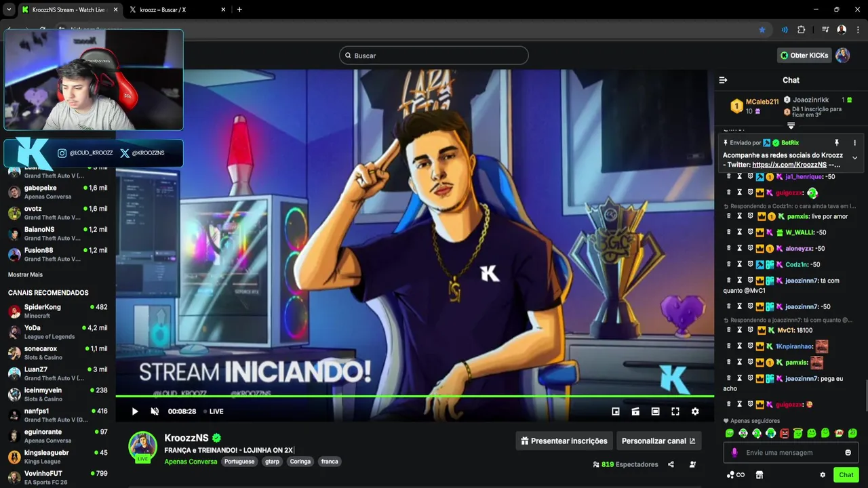Collapse the chat panel with the arrow icon
This screenshot has width=868, height=488.
tap(723, 80)
